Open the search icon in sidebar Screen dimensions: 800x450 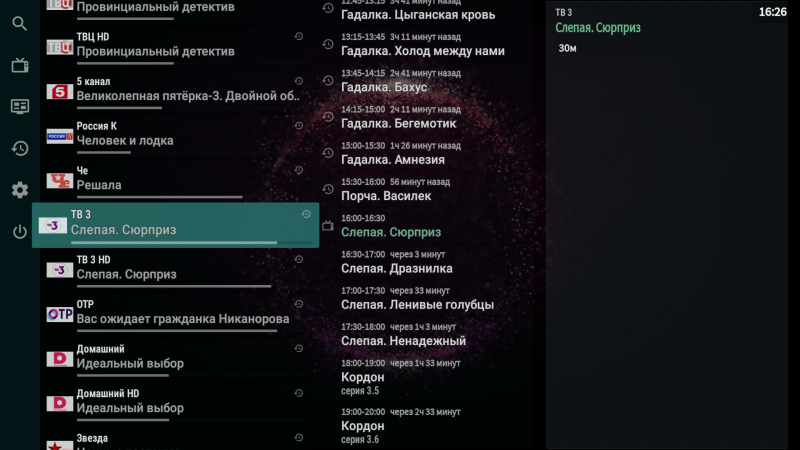coord(19,23)
